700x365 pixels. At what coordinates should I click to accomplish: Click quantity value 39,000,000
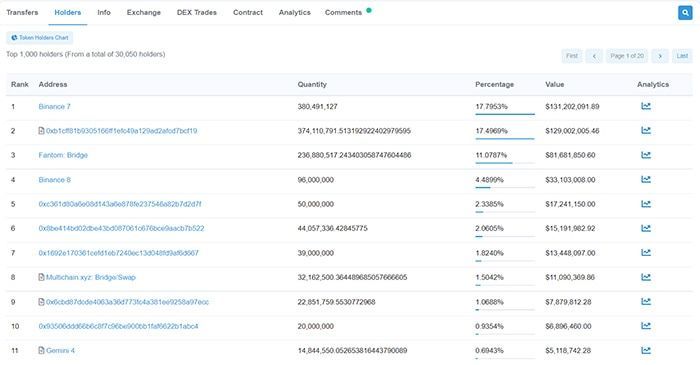point(316,253)
